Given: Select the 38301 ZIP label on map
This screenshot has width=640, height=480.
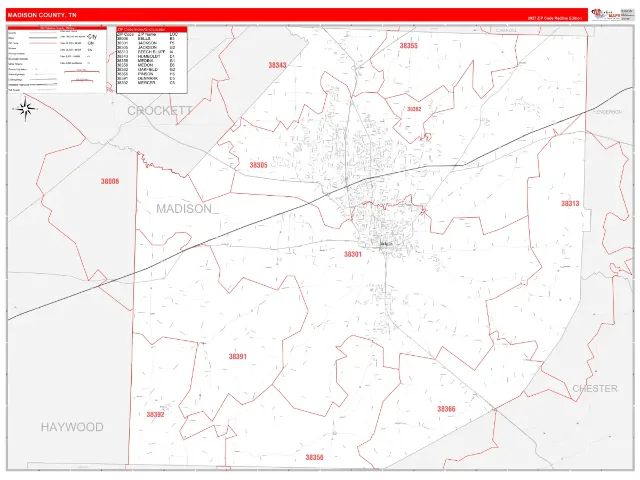Looking at the screenshot, I should [353, 254].
